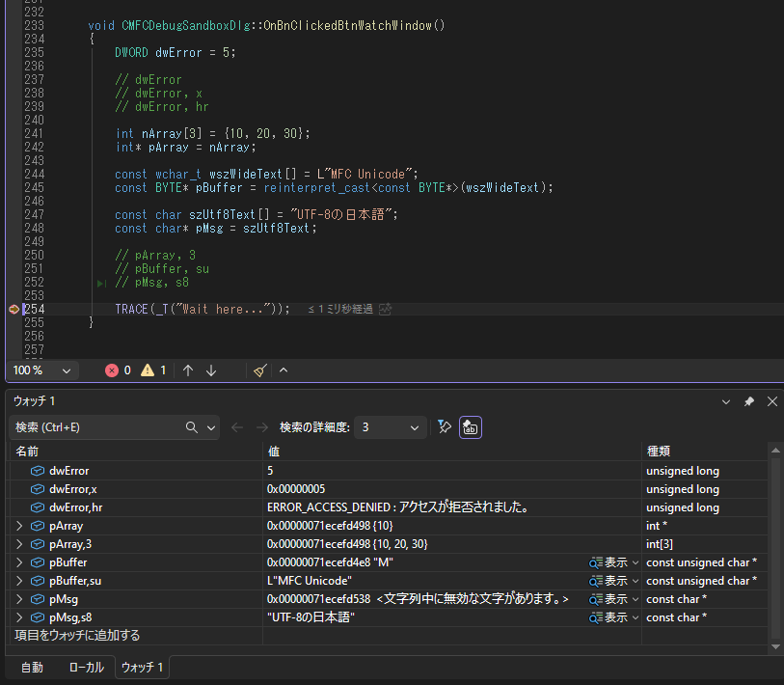Click the variable icon beside pMsg,s8

[x=38, y=617]
